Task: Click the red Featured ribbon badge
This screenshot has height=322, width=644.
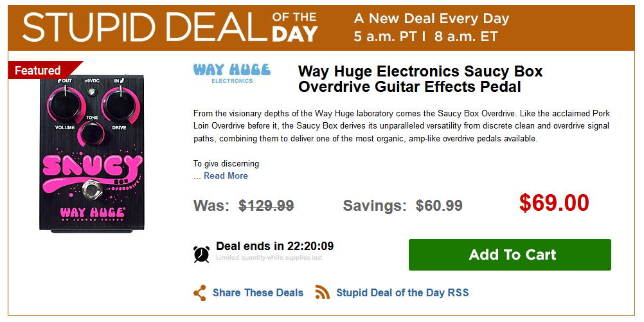Action: point(40,70)
